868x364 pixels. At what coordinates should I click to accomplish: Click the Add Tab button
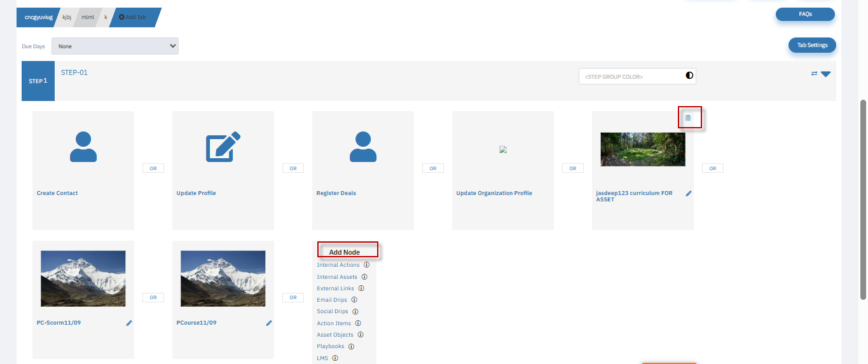[x=133, y=17]
